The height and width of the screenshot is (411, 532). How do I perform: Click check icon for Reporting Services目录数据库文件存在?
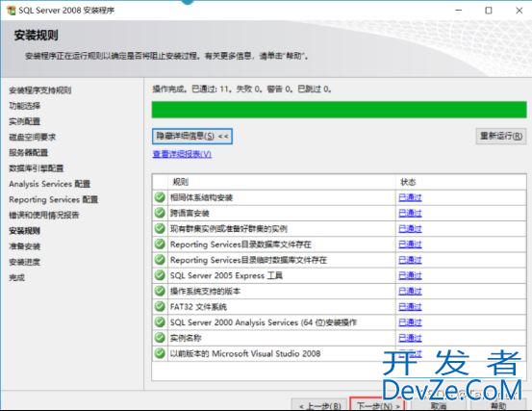[x=160, y=244]
